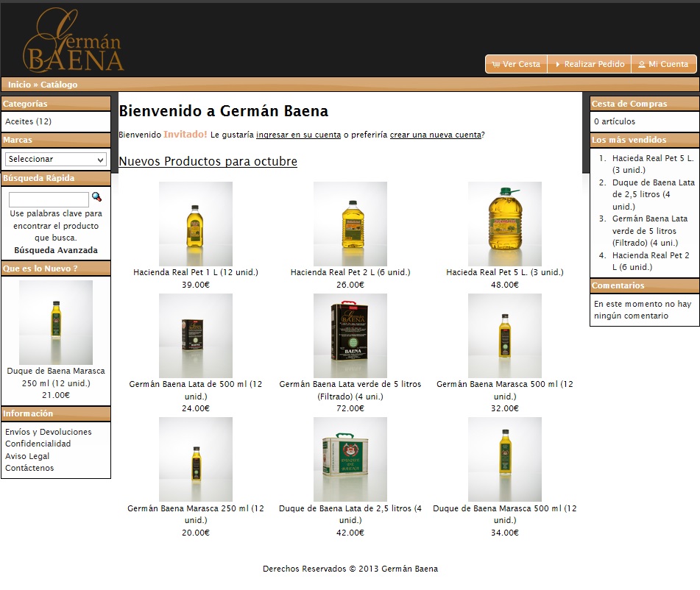Click the ingresar en su cuenta link

coord(298,135)
